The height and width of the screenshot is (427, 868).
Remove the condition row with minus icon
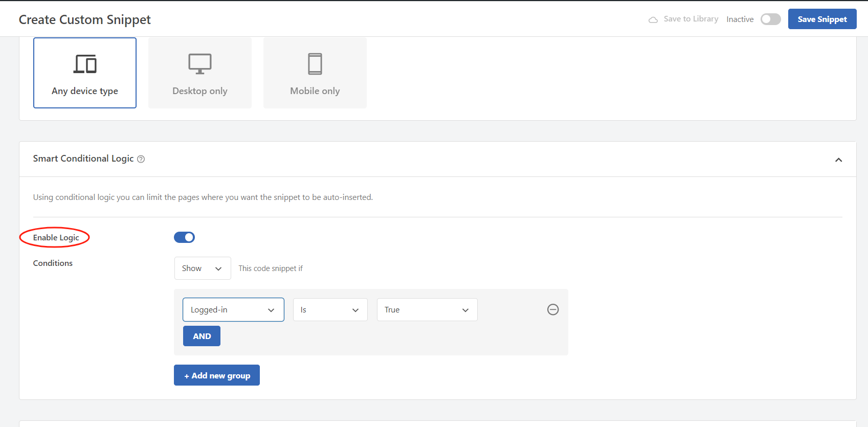(x=553, y=309)
